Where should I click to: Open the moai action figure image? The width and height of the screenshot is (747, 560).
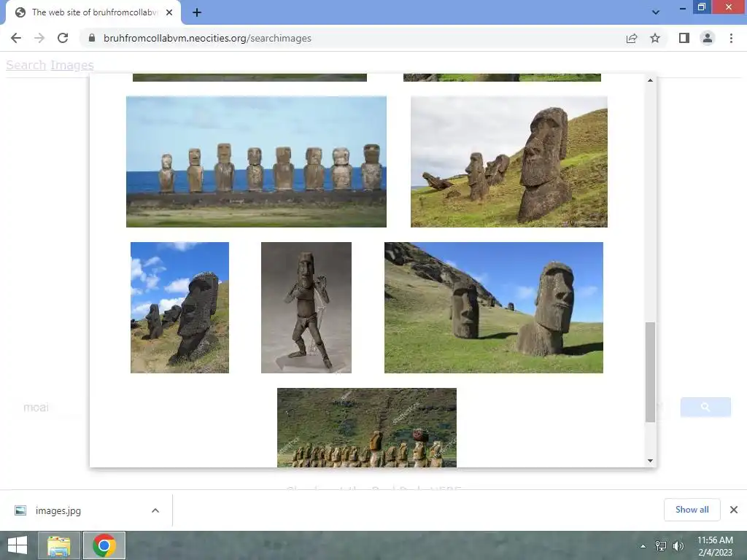coord(306,308)
